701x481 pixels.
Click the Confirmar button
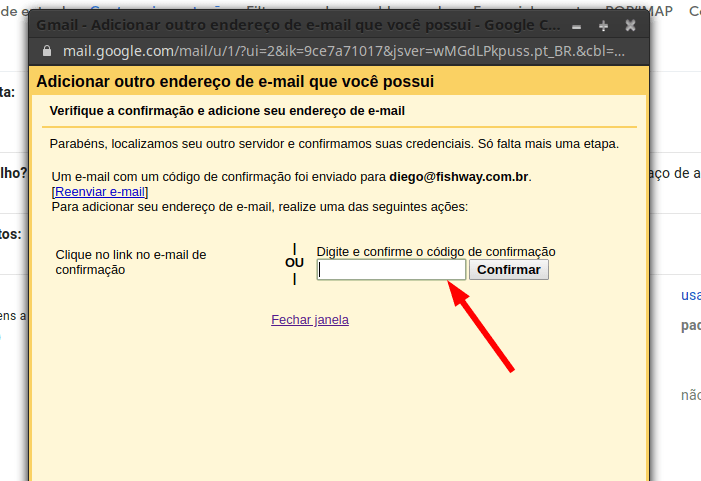click(509, 270)
